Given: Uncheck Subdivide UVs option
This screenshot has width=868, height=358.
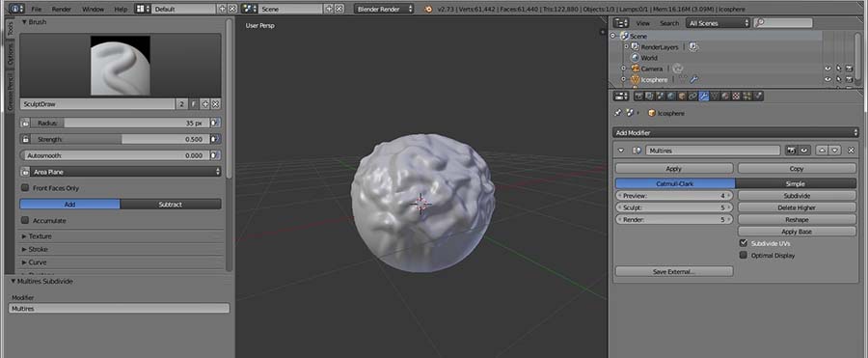Looking at the screenshot, I should point(744,243).
